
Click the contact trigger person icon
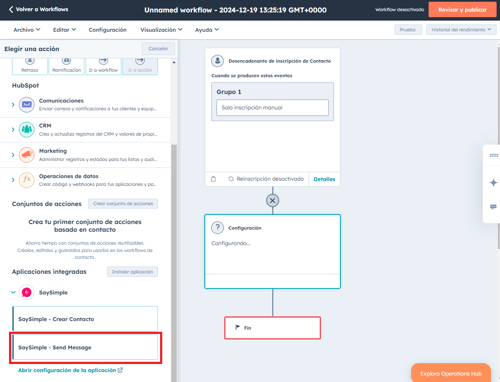point(217,61)
